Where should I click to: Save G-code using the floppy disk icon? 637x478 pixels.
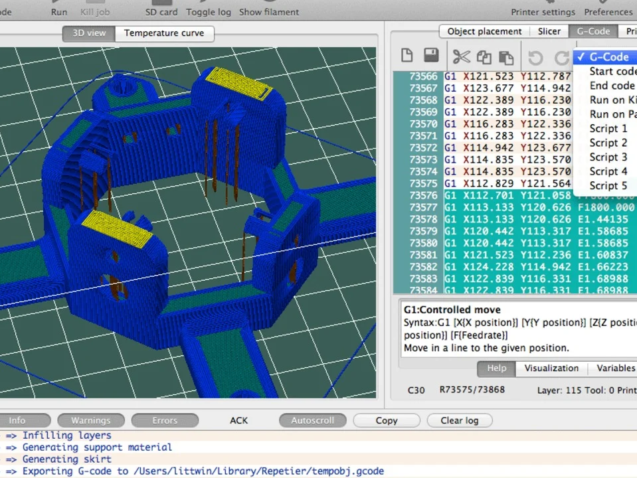(431, 57)
